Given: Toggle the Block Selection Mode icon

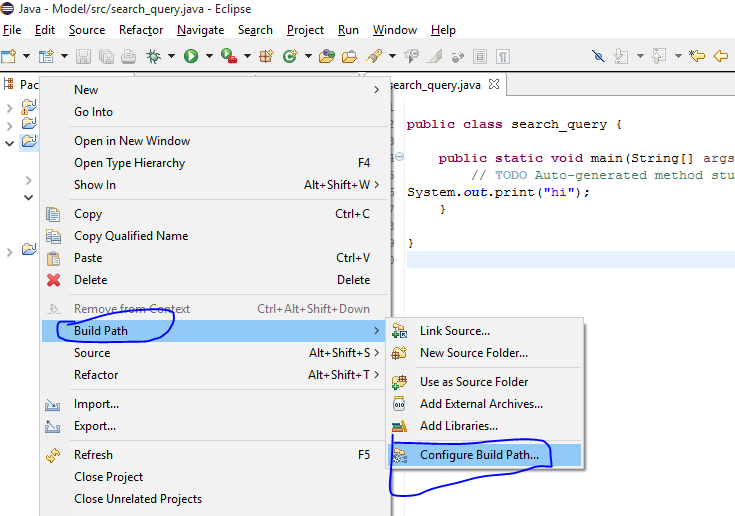Looking at the screenshot, I should click(480, 57).
